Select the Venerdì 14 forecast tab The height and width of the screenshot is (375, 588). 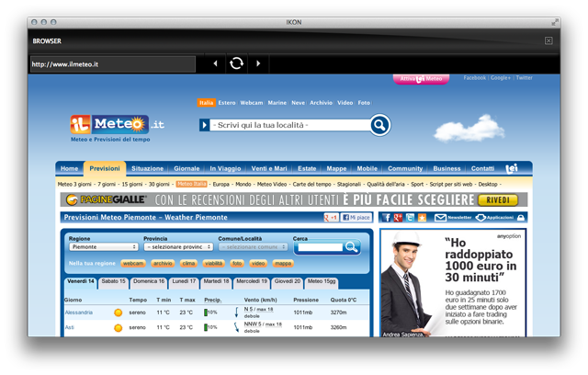click(x=81, y=283)
